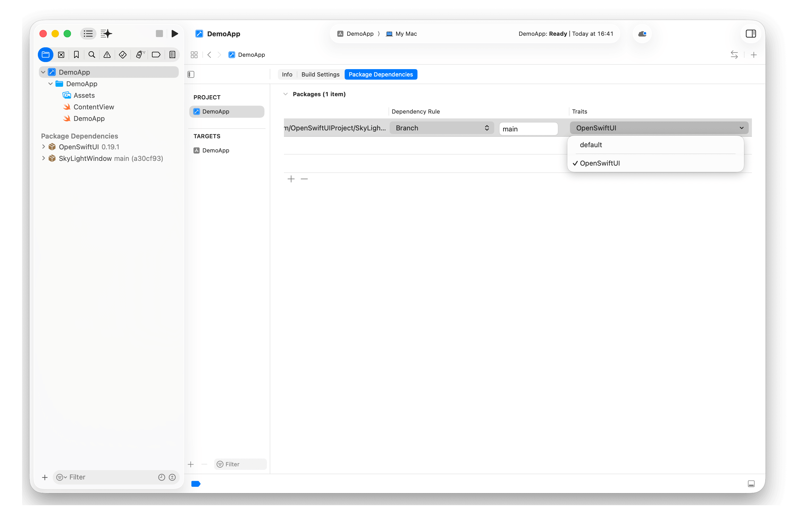
Task: Open the Bookmark navigator
Action: tap(76, 55)
